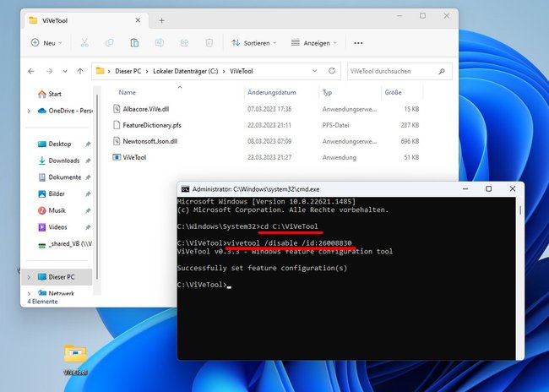The width and height of the screenshot is (549, 392).
Task: Sort by the Änderungsdatum column header
Action: [272, 92]
